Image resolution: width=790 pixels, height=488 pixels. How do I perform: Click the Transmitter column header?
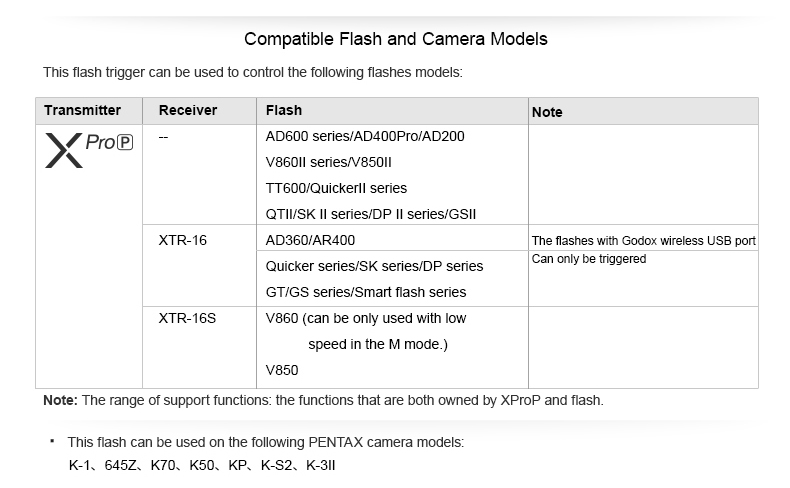(82, 110)
